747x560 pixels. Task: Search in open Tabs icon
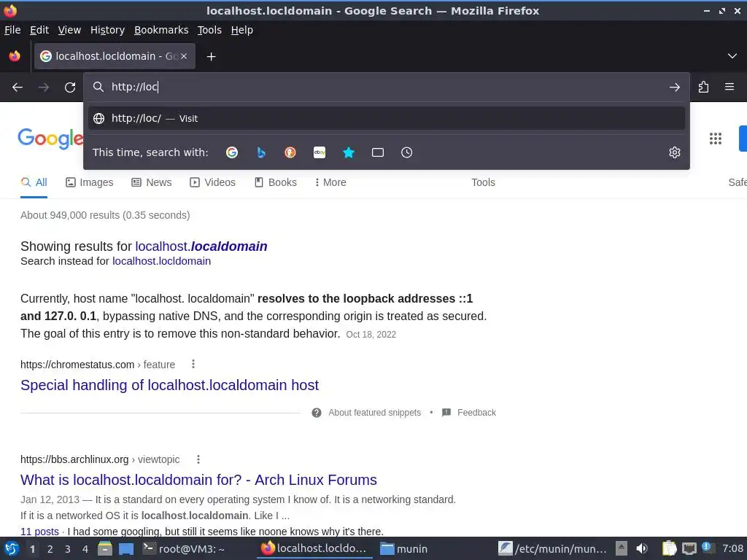click(x=378, y=152)
